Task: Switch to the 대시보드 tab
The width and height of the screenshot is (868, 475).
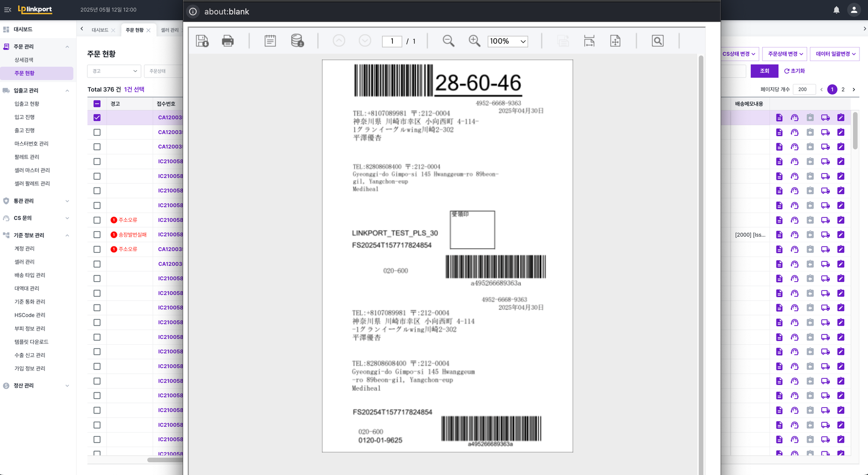Action: 100,30
